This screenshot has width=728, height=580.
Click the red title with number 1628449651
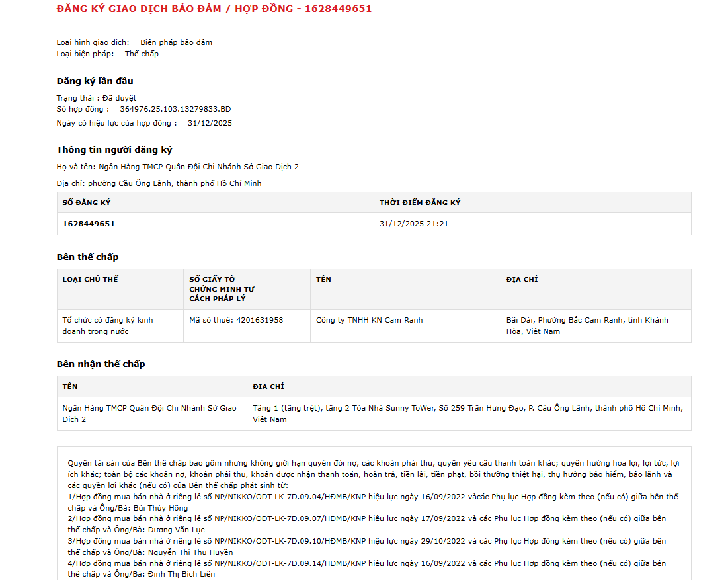(214, 9)
